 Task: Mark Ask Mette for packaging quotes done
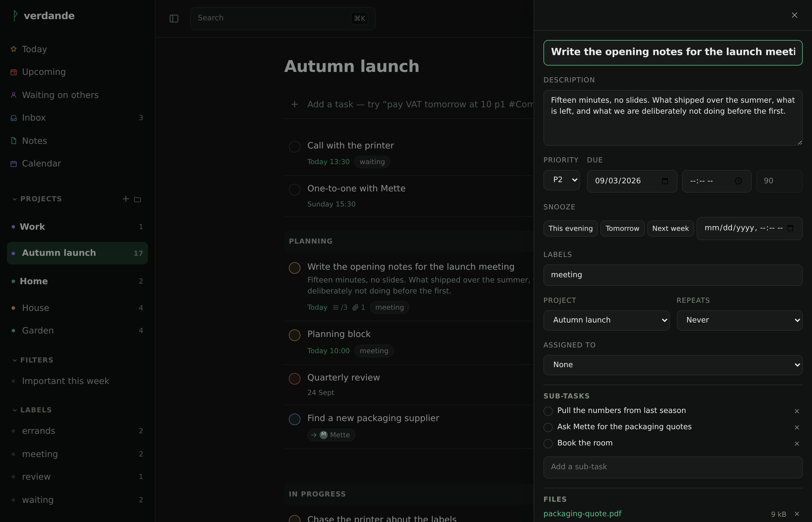tap(548, 427)
